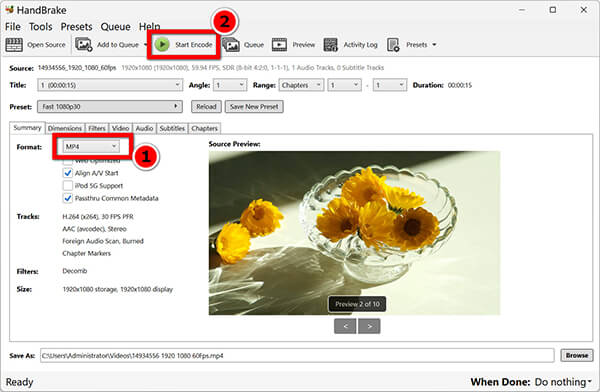Open the Title dropdown
The image size is (600, 392).
pyautogui.click(x=110, y=85)
